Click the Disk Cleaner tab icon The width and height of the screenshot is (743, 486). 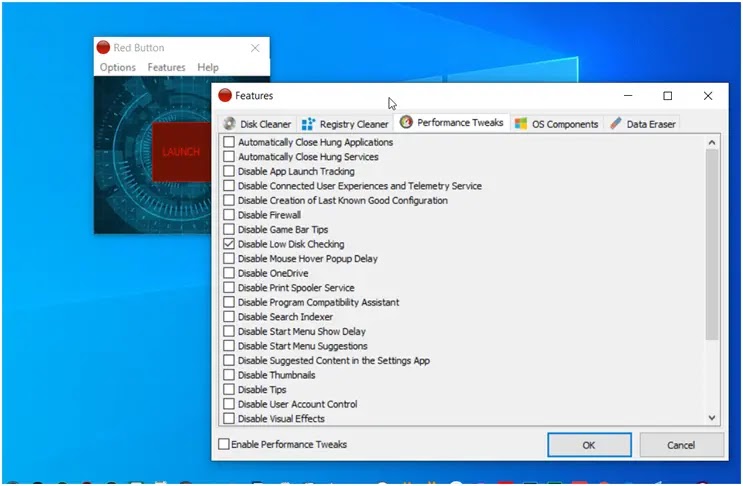(x=230, y=124)
